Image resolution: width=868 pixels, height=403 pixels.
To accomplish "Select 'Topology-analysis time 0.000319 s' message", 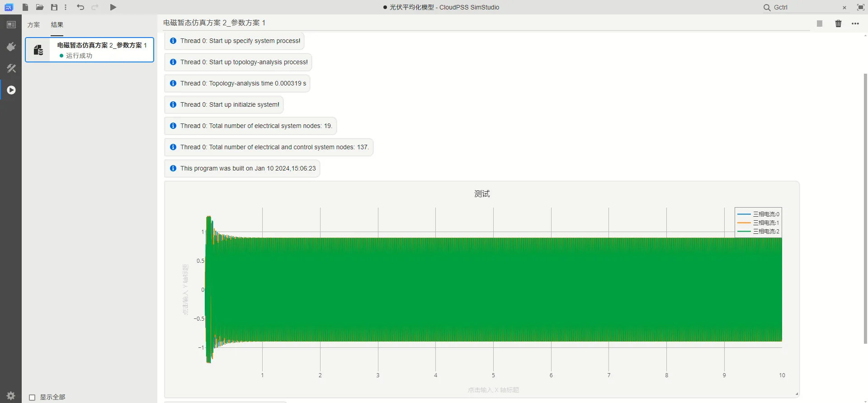I will tap(237, 83).
